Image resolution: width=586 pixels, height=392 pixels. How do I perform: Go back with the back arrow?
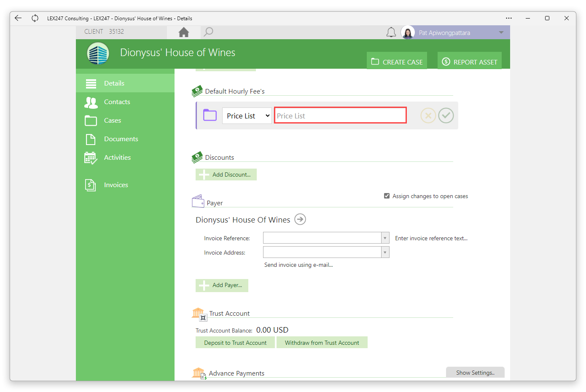click(18, 18)
